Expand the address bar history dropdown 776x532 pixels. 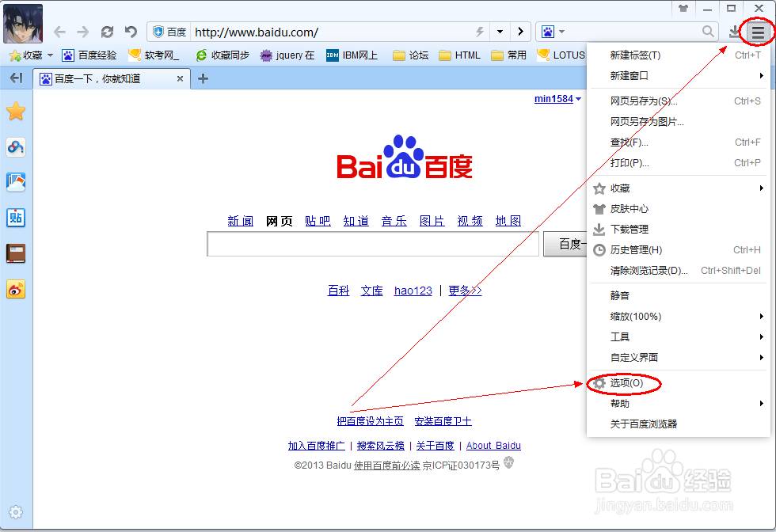500,32
